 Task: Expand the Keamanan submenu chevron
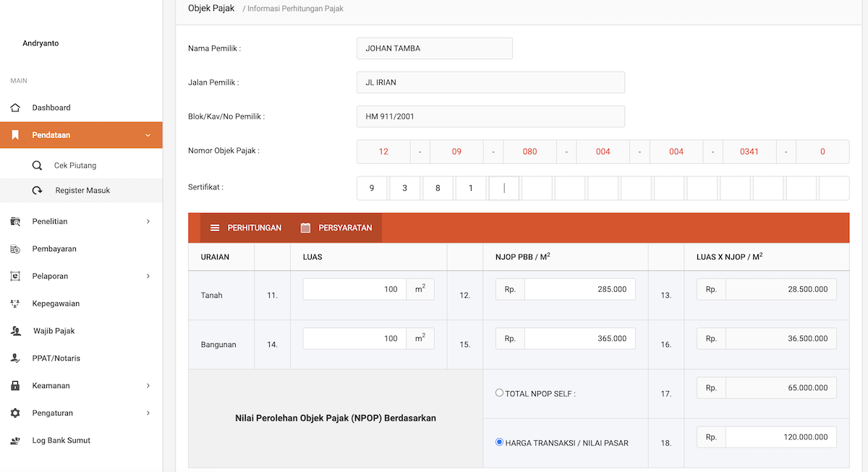click(x=148, y=386)
